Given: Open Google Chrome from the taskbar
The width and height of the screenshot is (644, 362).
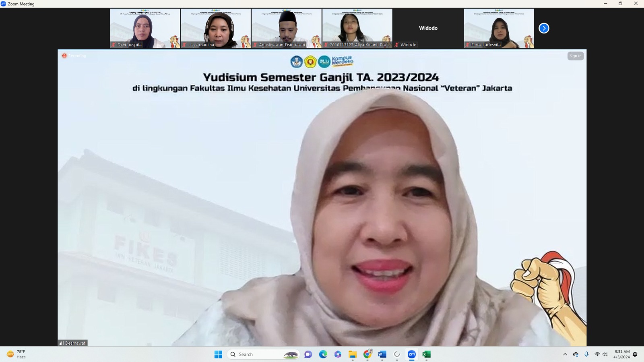Looking at the screenshot, I should coord(367,354).
